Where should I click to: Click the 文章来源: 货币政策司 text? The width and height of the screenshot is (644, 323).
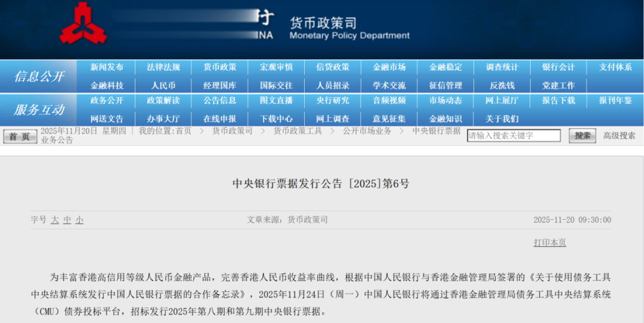(287, 220)
